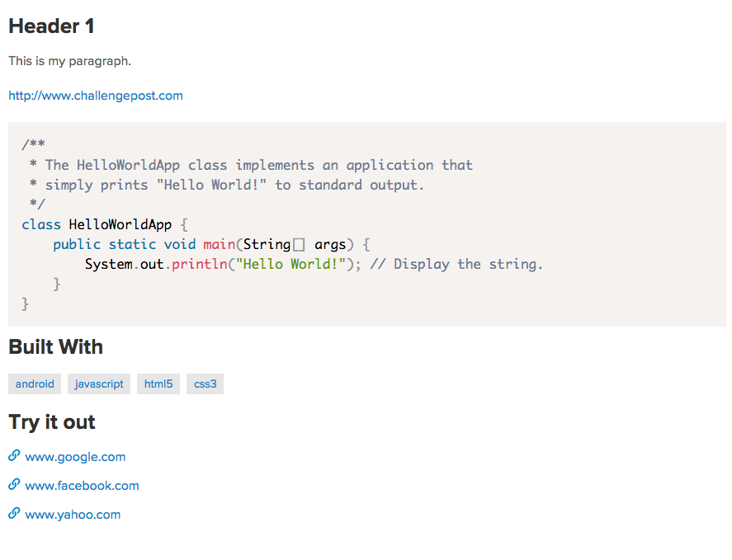The image size is (732, 560).
Task: Click the link icon beside www.google.com
Action: coord(14,456)
